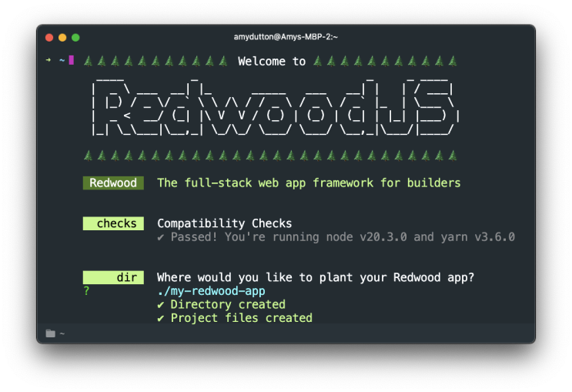Screen dimensions: 572x392
Task: Click 'Where would you like to plant your Redwood app?'
Action: [316, 277]
